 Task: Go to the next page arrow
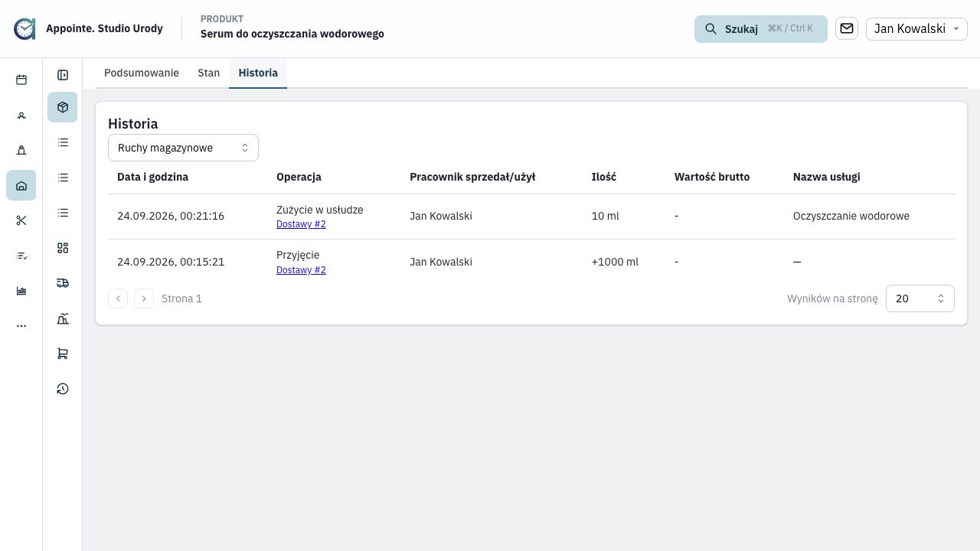[x=144, y=298]
